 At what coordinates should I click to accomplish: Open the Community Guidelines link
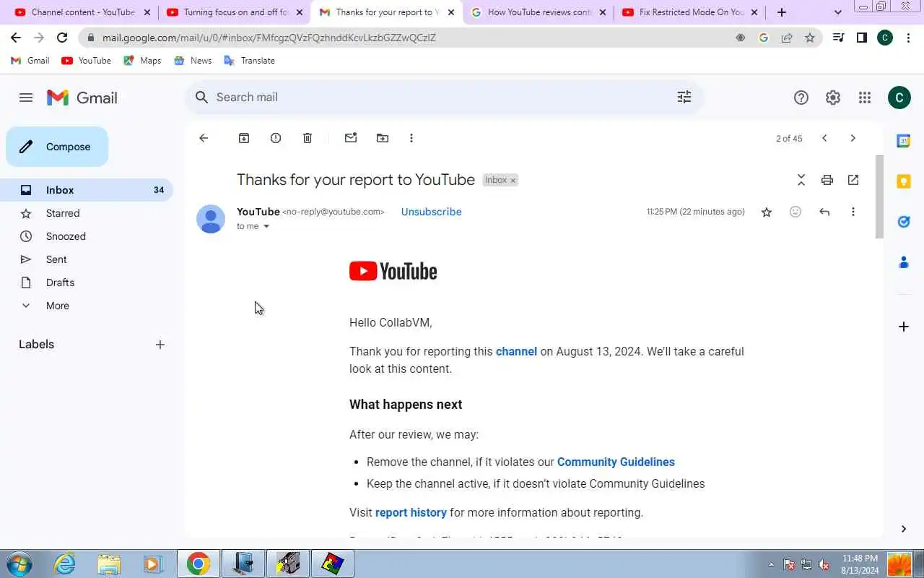pyautogui.click(x=616, y=462)
